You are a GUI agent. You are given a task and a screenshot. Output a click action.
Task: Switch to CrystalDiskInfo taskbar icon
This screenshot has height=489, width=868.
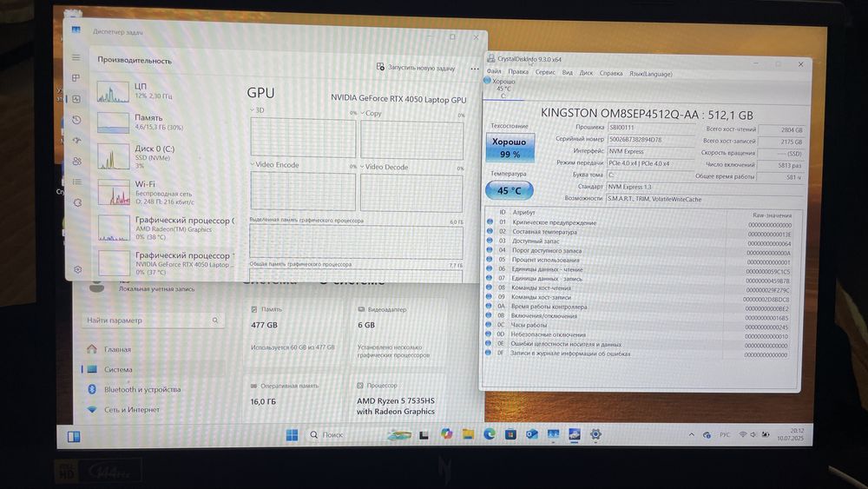pos(574,435)
